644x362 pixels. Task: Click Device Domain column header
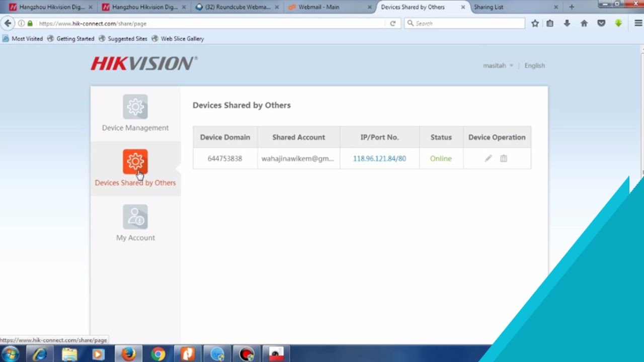(225, 137)
